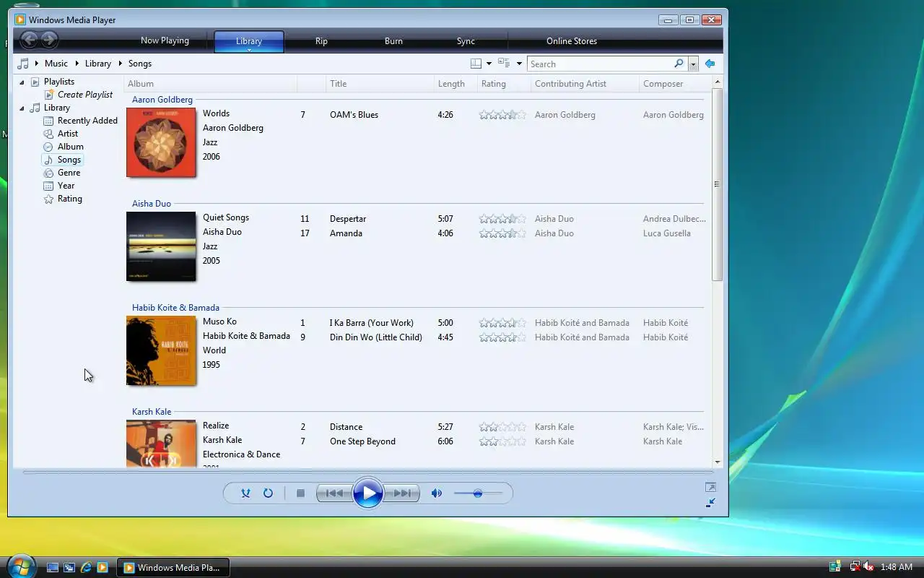This screenshot has height=578, width=924.
Task: Open view options dropdown arrow
Action: (518, 64)
